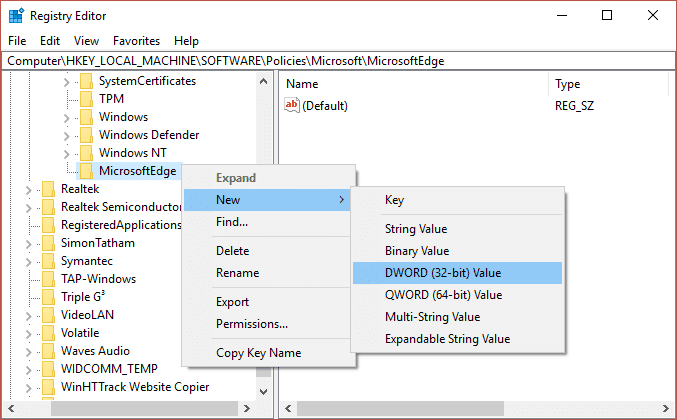Click the WIDCOMM_TEMP folder icon

pos(48,369)
